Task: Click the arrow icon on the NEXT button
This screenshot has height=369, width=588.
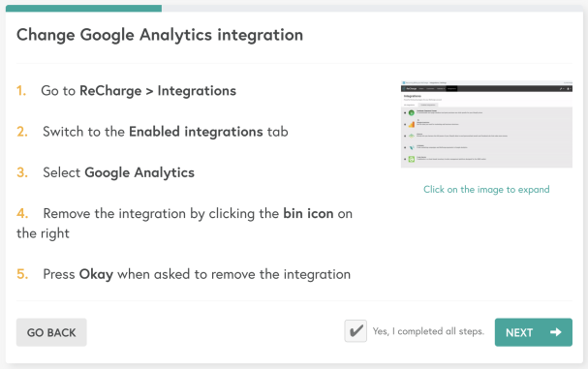Action: point(556,332)
